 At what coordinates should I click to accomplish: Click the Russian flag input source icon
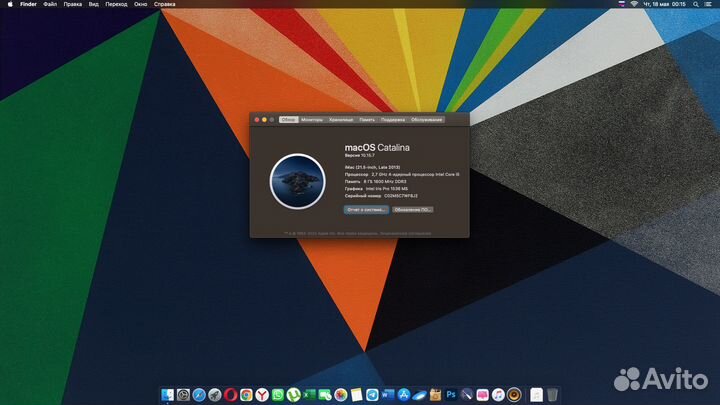[x=622, y=4]
